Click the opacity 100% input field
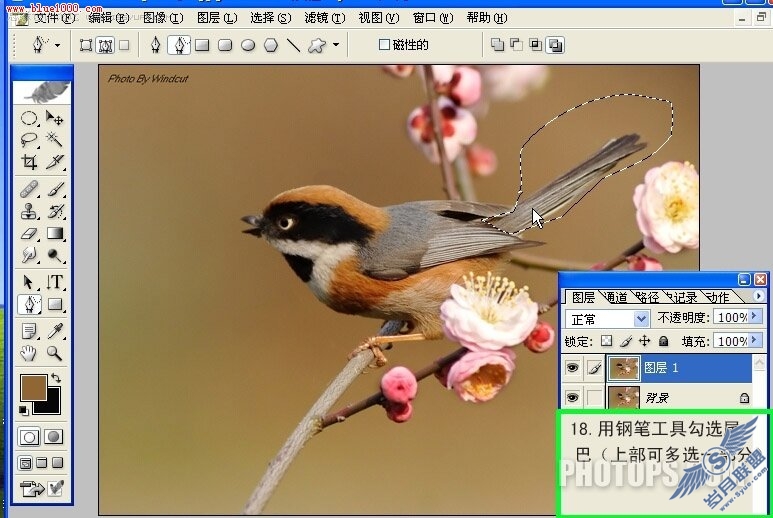This screenshot has width=773, height=518. [x=732, y=317]
